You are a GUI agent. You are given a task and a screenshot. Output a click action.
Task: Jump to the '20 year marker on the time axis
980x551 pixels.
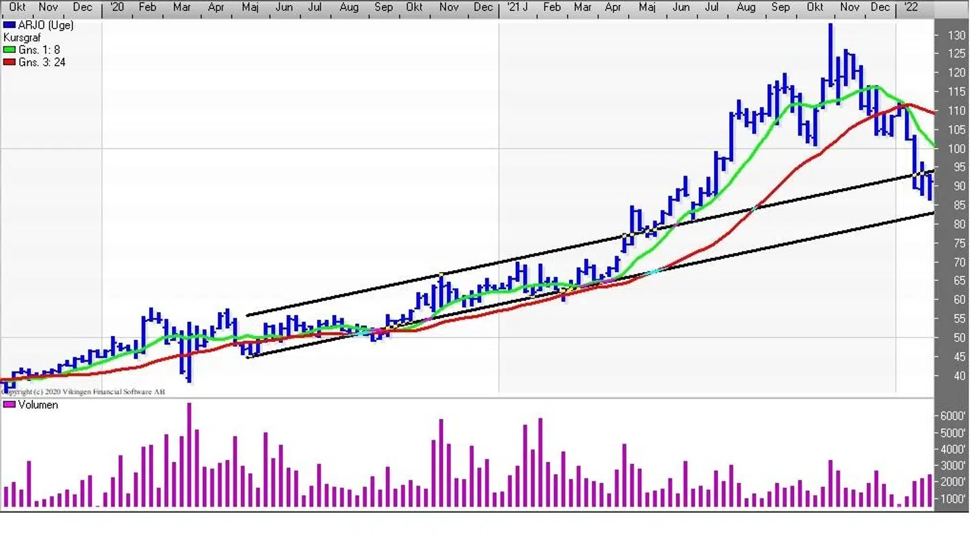(116, 7)
